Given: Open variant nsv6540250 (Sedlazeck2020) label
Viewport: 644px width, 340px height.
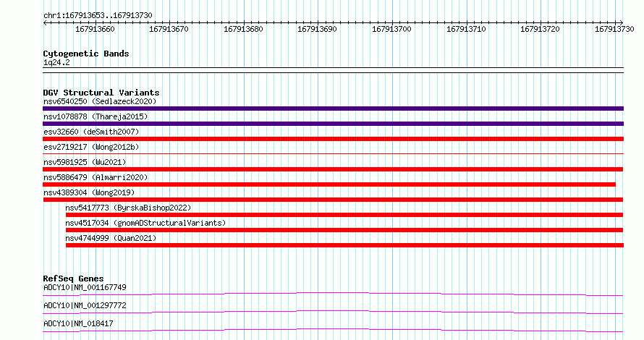Looking at the screenshot, I should tap(100, 101).
